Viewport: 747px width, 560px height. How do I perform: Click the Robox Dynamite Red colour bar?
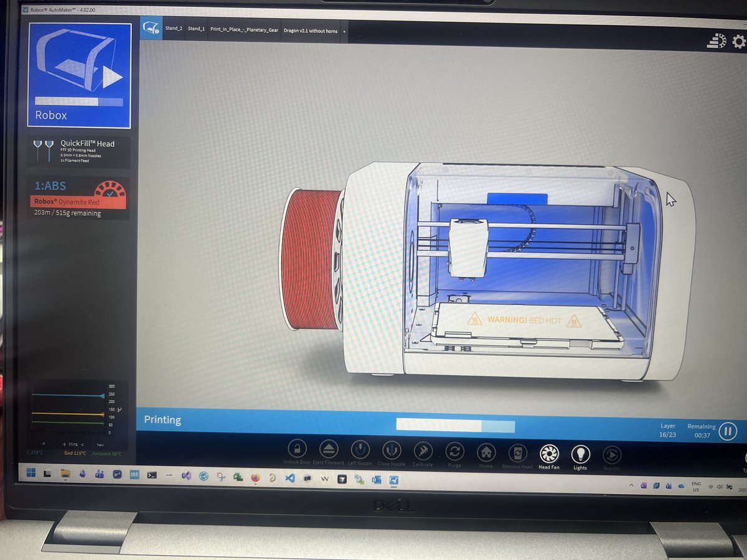click(78, 202)
